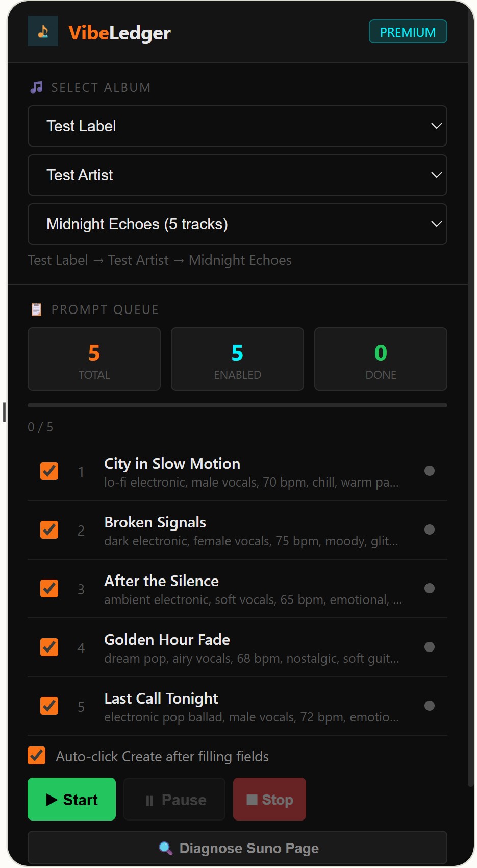The height and width of the screenshot is (868, 477).
Task: Click the VibeLedger music note logo icon
Action: pyautogui.click(x=42, y=31)
